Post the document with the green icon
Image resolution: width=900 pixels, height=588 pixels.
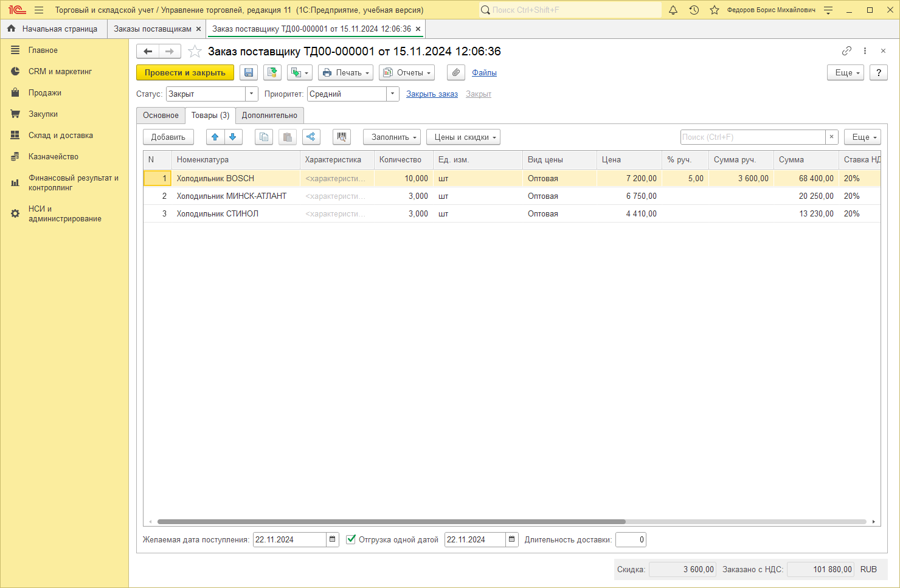272,72
